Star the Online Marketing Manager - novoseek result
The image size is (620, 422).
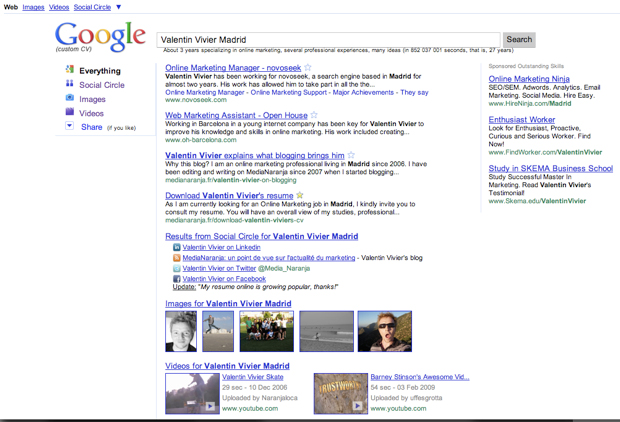click(308, 68)
